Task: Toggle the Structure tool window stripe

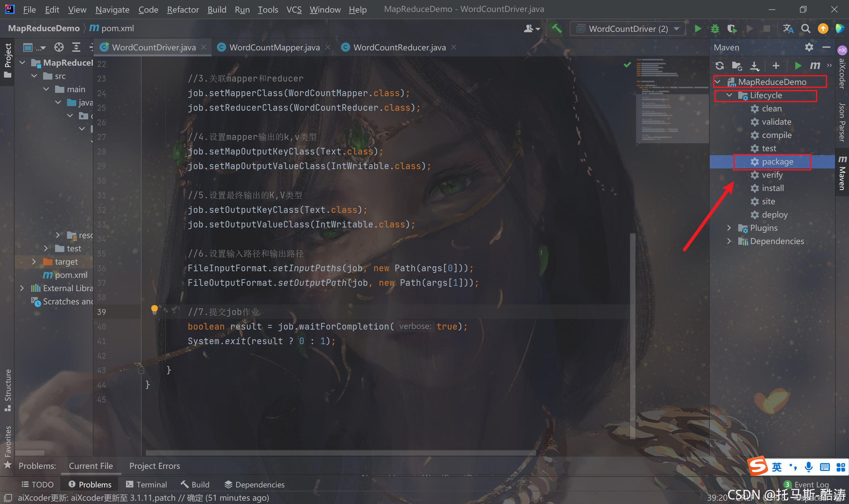Action: click(x=8, y=390)
